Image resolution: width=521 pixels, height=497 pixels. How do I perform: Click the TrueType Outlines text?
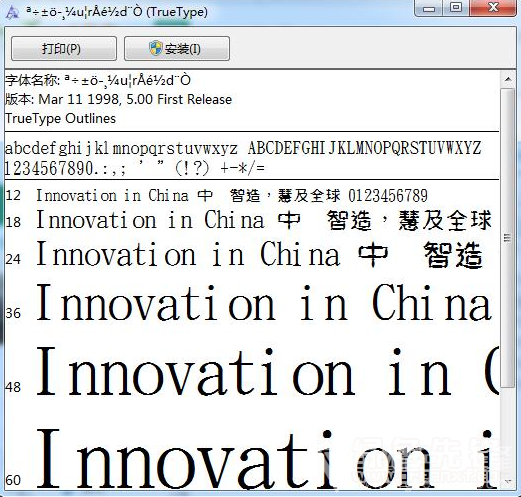pyautogui.click(x=60, y=119)
